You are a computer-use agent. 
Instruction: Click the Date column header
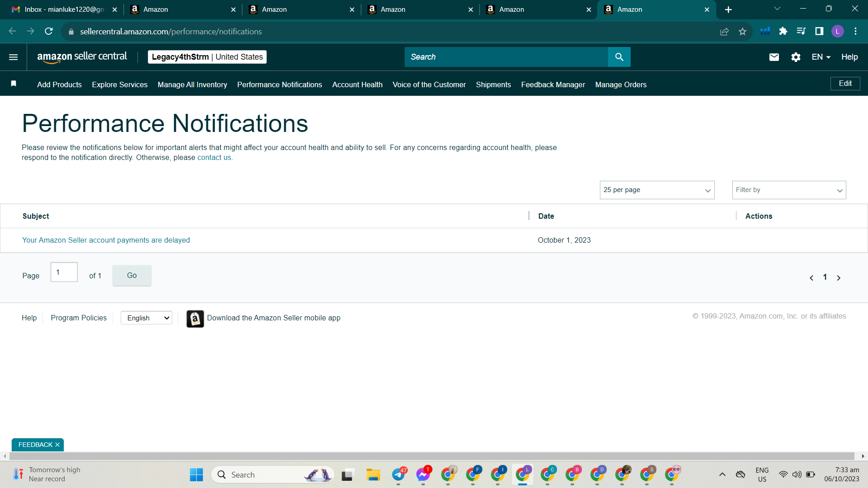[546, 216]
